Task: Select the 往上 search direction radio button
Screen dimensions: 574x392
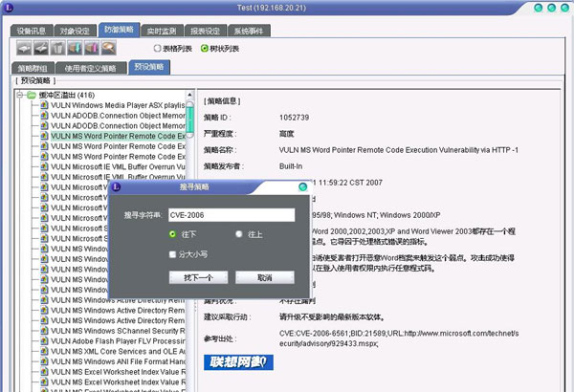Action: [239, 233]
